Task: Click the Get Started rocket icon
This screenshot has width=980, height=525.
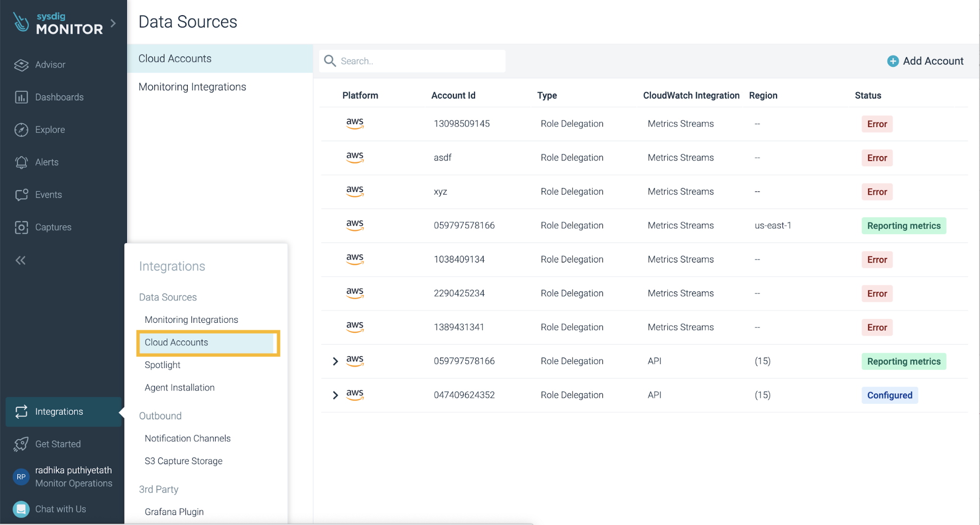Action: [21, 444]
